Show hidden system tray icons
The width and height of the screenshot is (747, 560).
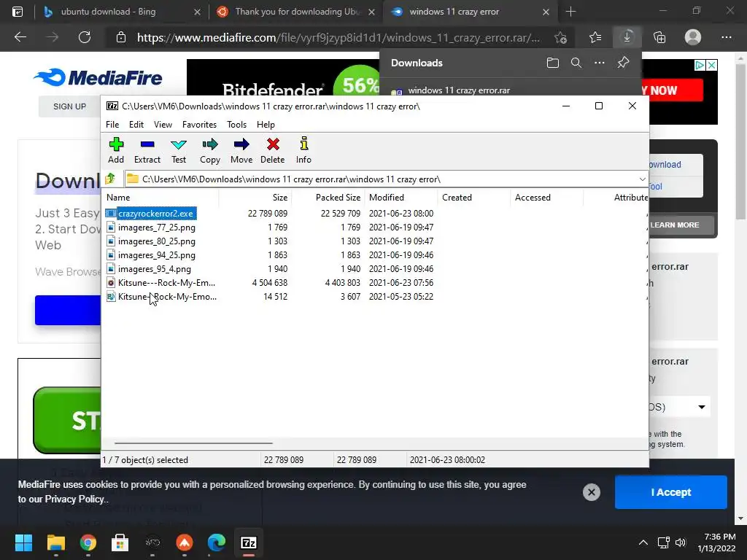(643, 542)
